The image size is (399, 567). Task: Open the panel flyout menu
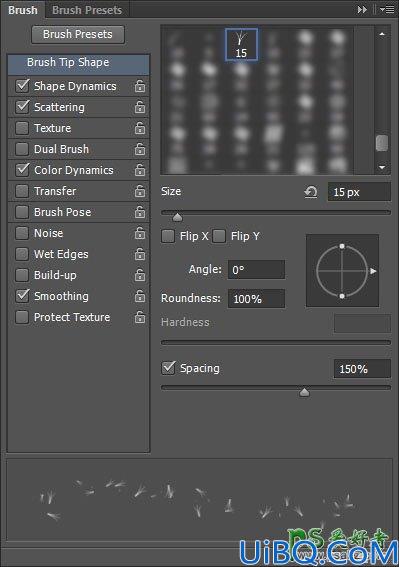pyautogui.click(x=387, y=10)
